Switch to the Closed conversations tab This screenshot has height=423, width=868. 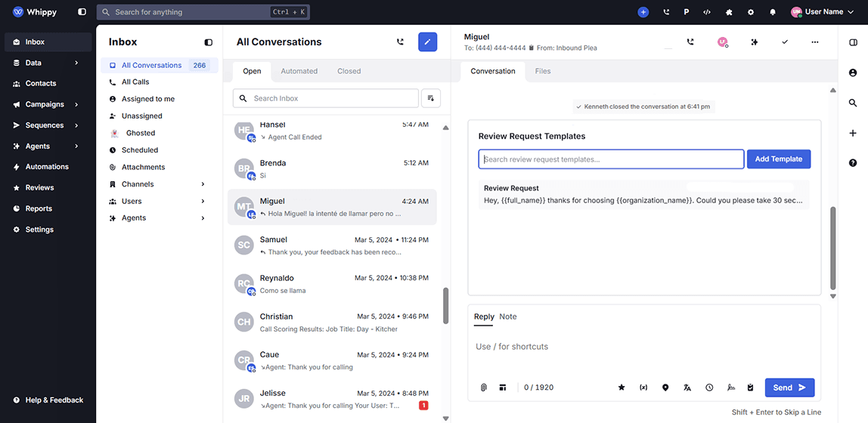(349, 71)
